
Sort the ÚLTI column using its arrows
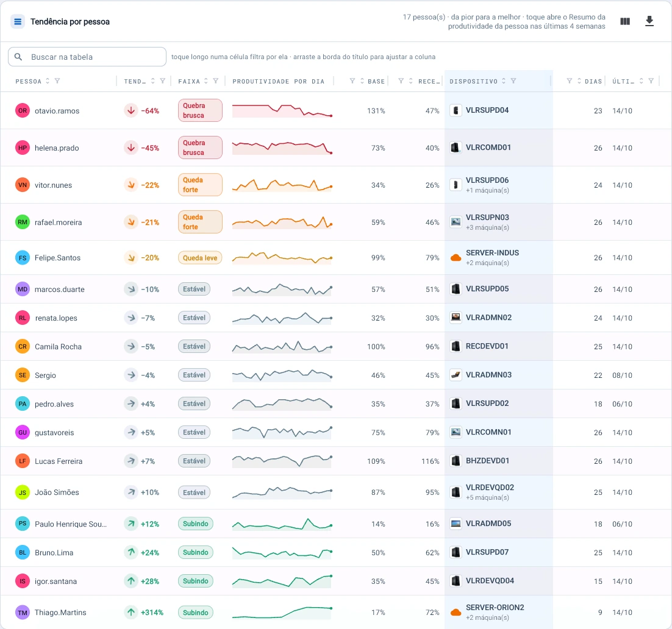642,81
